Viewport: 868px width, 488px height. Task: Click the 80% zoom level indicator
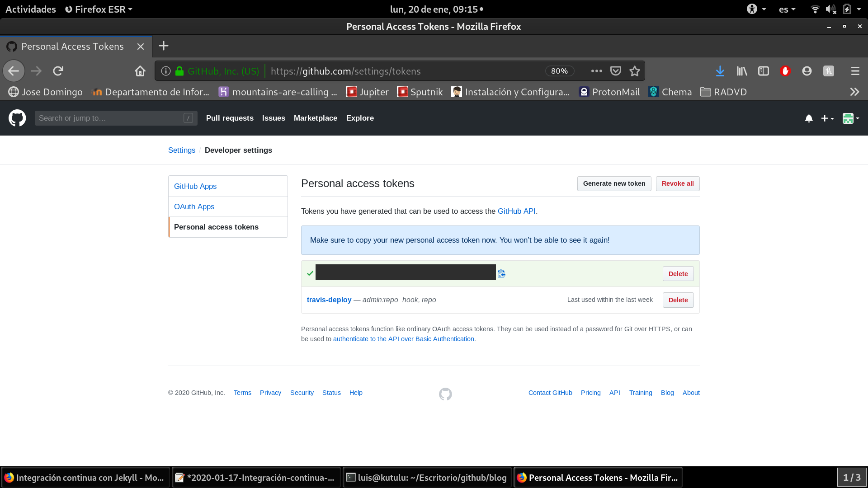(559, 71)
